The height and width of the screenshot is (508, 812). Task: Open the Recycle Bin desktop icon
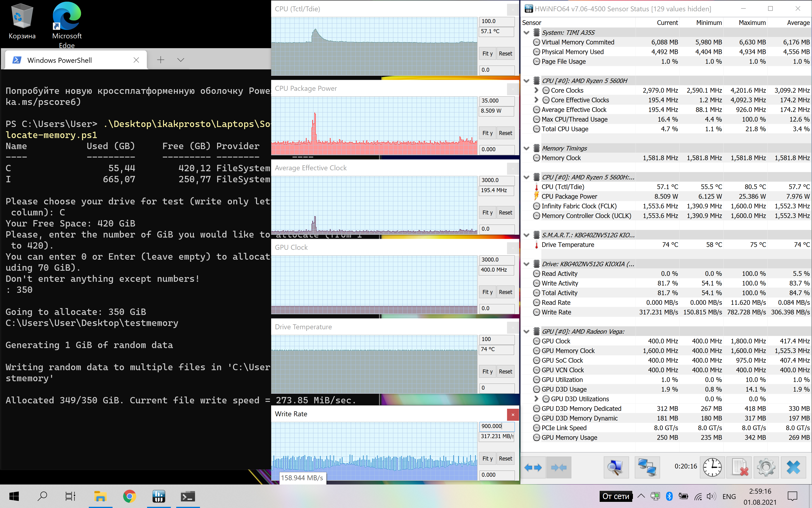[22, 21]
